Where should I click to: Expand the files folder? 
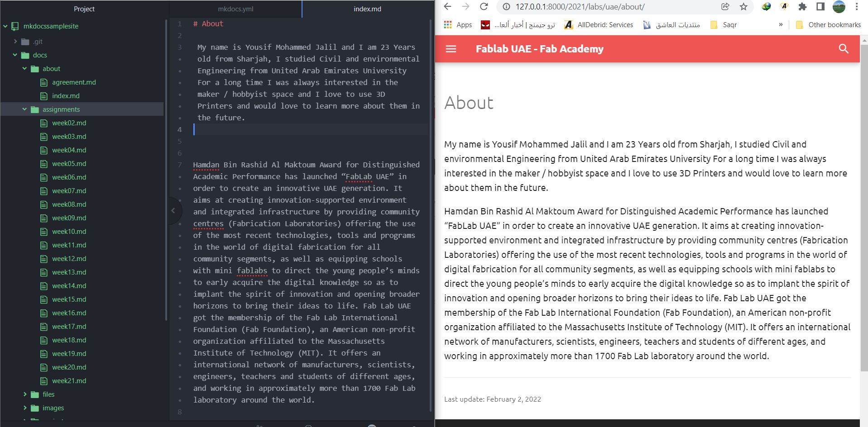point(24,394)
